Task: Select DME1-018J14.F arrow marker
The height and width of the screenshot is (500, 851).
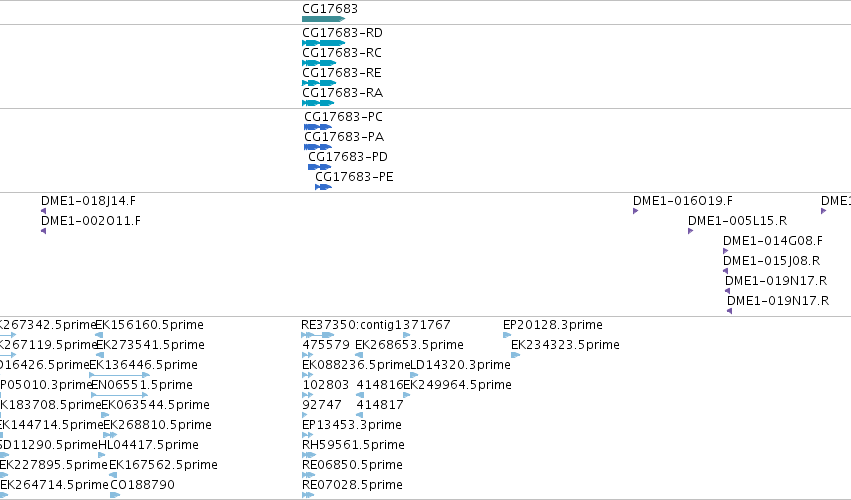Action: 44,211
